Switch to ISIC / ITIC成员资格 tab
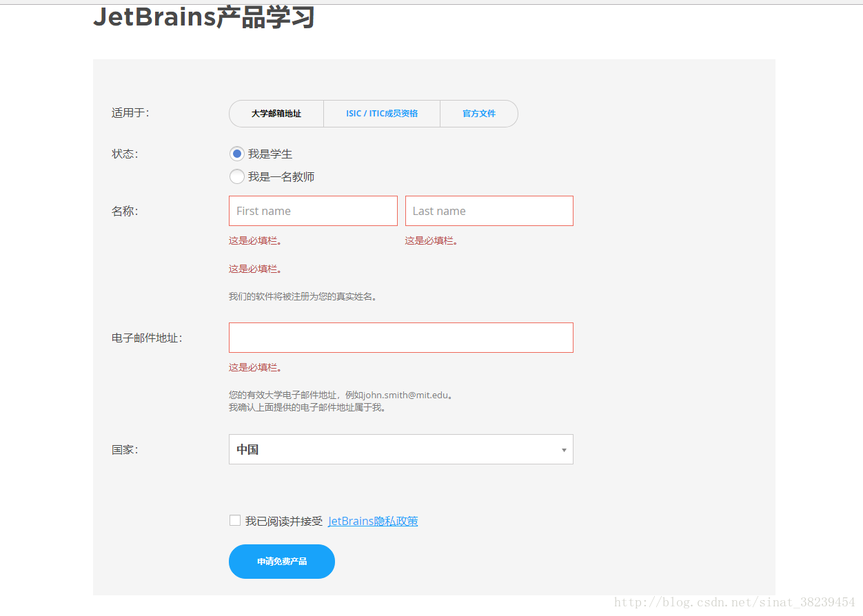 382,114
